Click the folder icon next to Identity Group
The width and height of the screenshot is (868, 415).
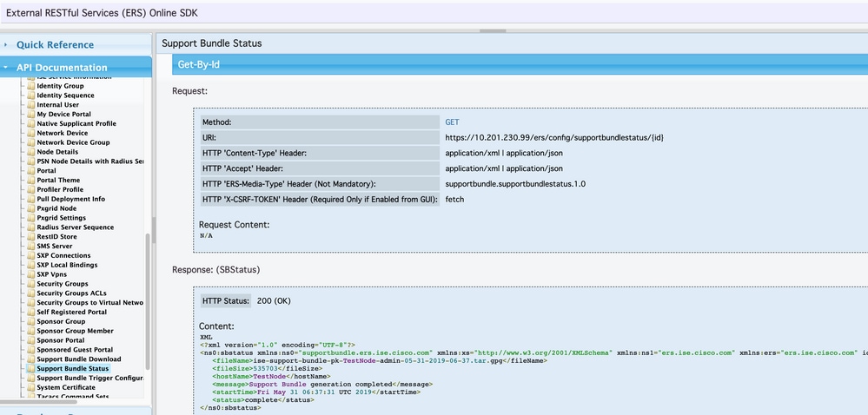(31, 86)
